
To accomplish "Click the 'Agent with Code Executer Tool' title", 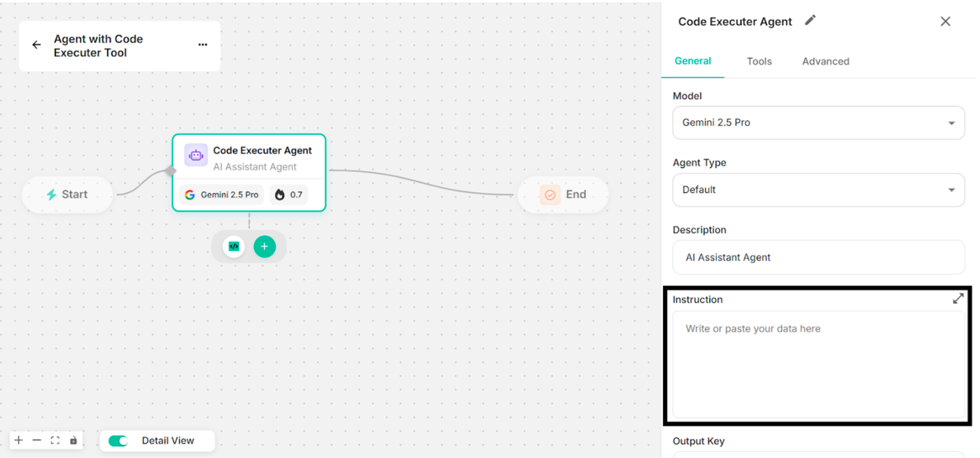I will [x=98, y=45].
